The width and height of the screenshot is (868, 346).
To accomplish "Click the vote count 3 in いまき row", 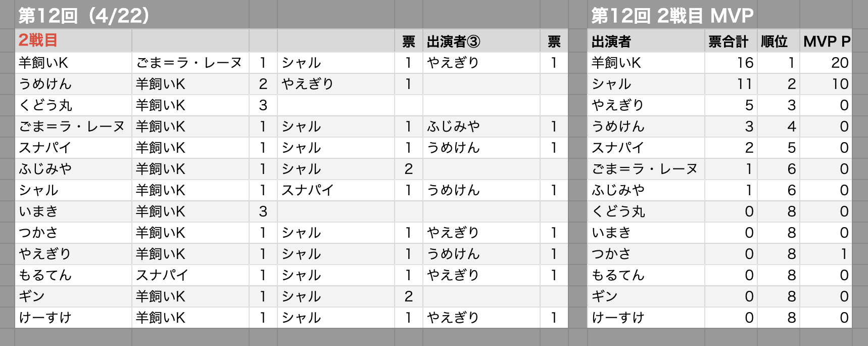I will [x=263, y=211].
